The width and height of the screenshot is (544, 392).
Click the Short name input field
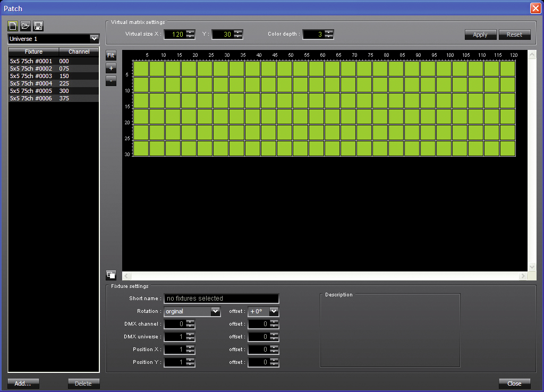tap(221, 299)
